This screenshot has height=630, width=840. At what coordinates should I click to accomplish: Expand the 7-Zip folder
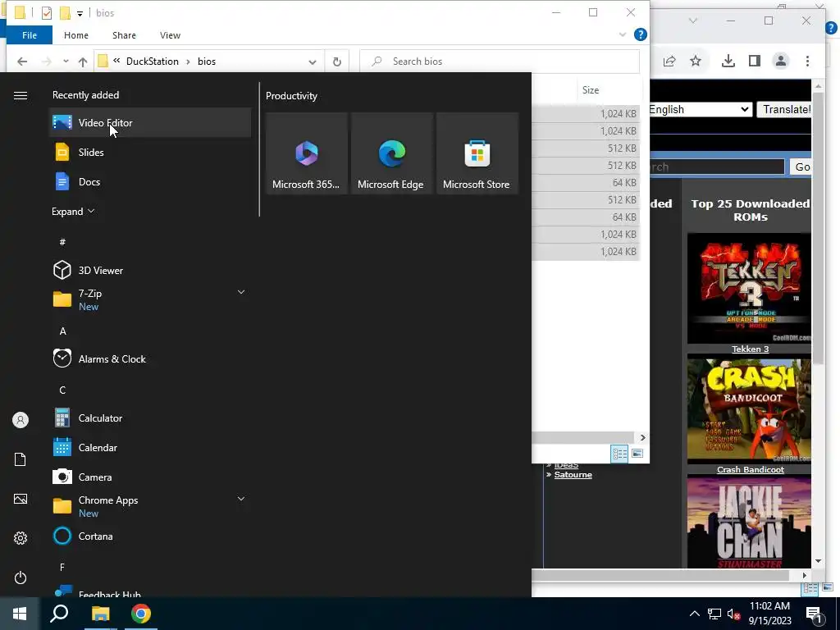click(241, 292)
